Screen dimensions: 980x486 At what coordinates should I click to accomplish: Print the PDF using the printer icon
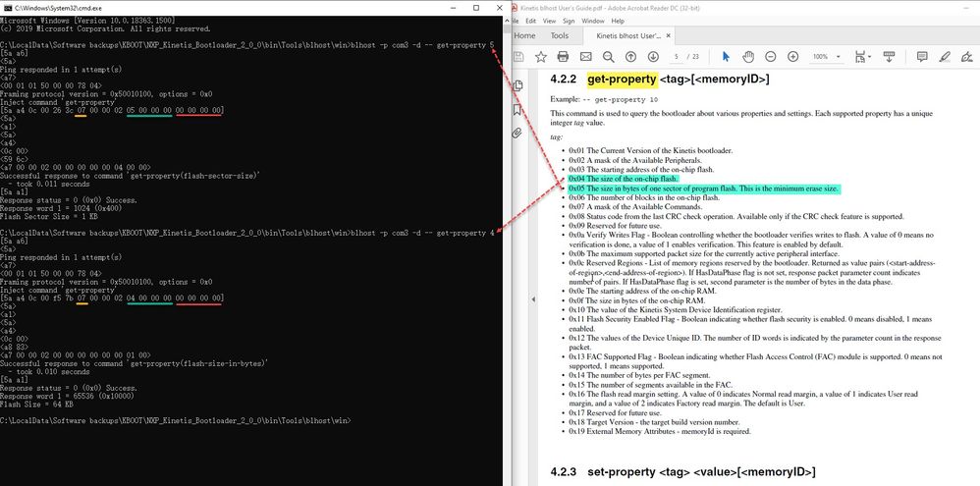[x=563, y=57]
